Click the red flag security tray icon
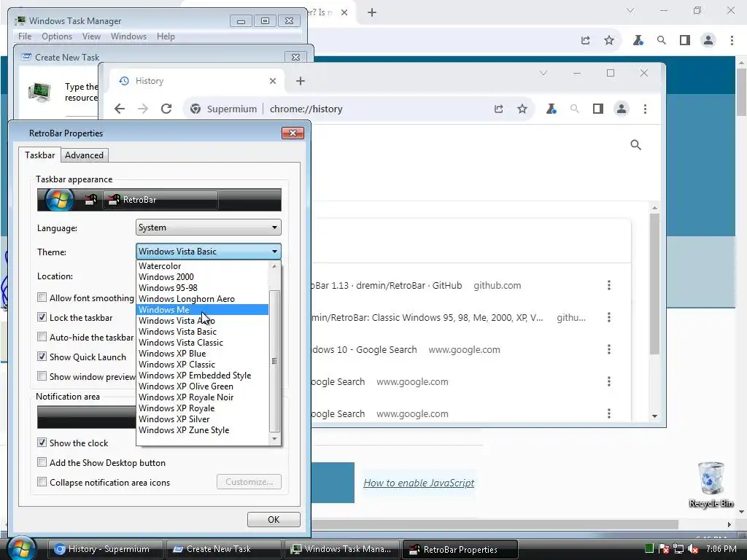Viewport: 747px width, 560px height. pyautogui.click(x=664, y=549)
